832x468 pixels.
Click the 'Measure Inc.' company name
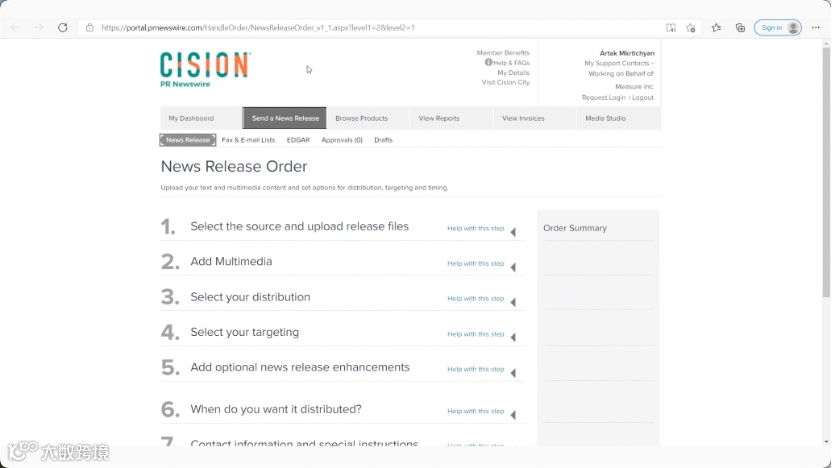[x=635, y=86]
